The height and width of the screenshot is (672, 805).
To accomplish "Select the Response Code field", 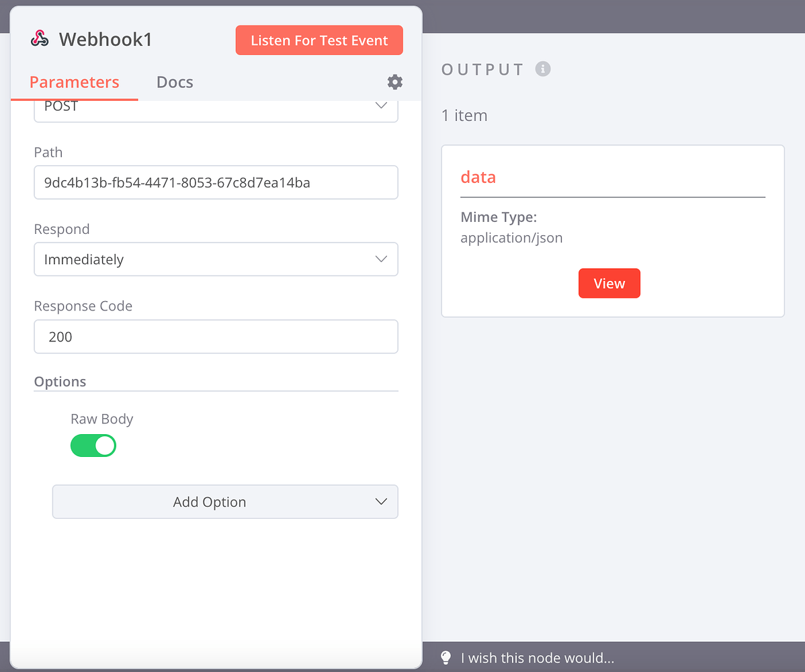I will 216,336.
